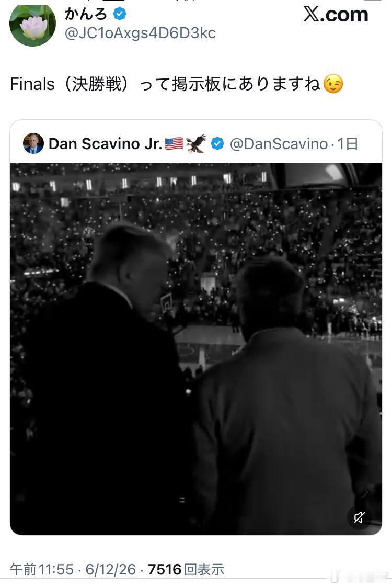Click the winking face emoji in tweet
Screen dimensions: 392x587
pos(333,84)
